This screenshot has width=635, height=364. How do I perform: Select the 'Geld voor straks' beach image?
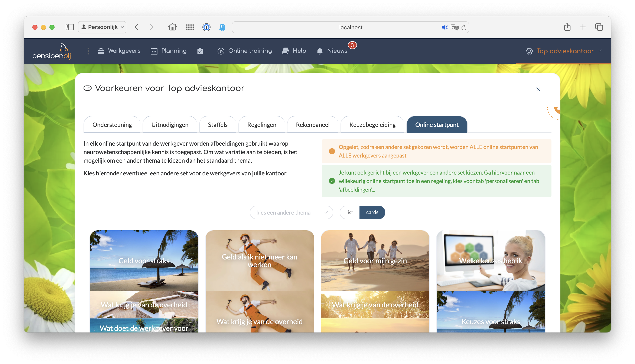pyautogui.click(x=144, y=261)
